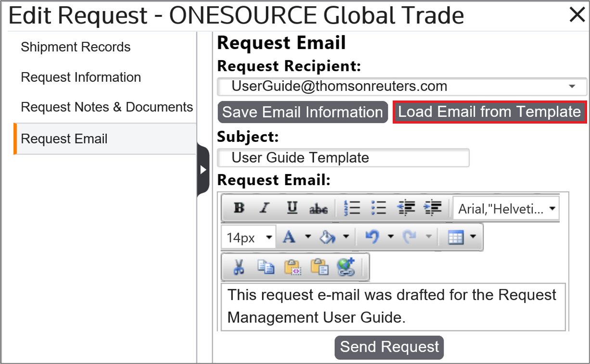
Task: Undo the last edit
Action: 372,237
